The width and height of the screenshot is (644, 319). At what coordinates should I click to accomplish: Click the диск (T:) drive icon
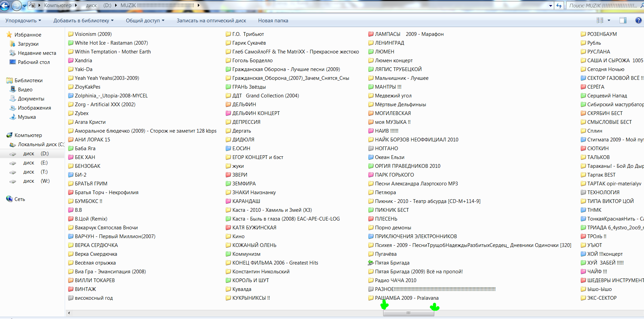click(13, 172)
